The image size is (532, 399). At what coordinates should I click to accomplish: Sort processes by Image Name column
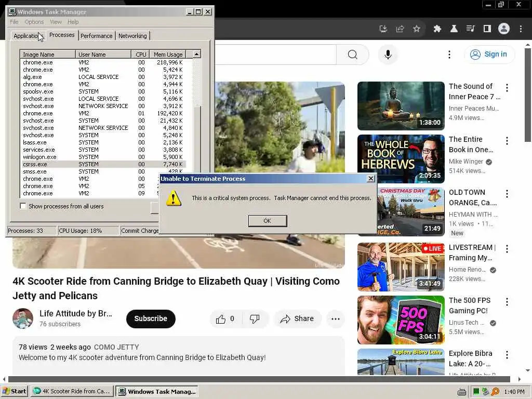point(47,54)
